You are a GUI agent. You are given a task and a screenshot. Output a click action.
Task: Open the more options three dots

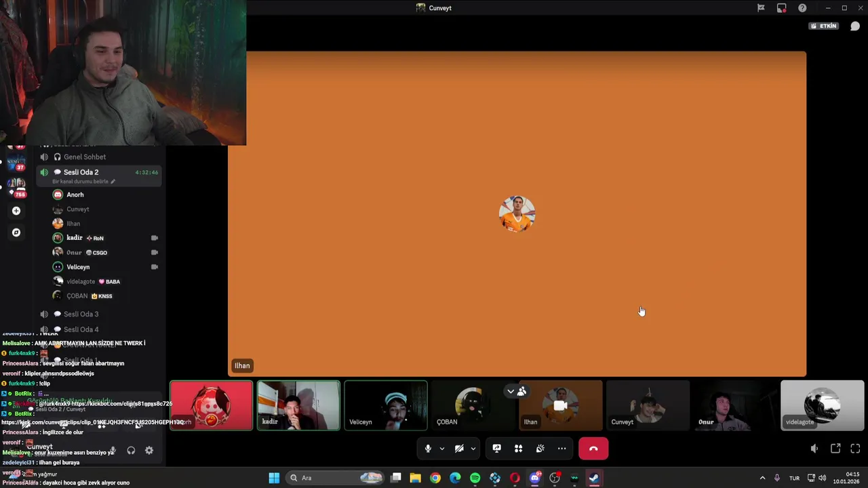click(562, 449)
